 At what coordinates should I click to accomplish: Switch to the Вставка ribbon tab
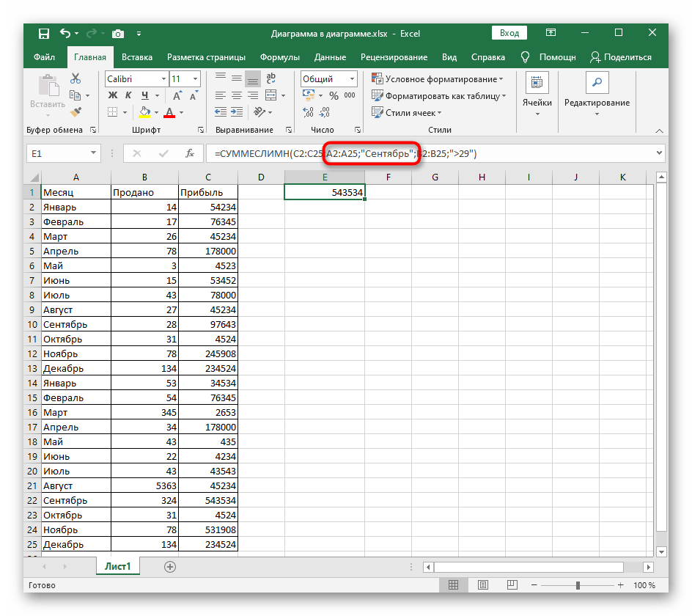137,57
